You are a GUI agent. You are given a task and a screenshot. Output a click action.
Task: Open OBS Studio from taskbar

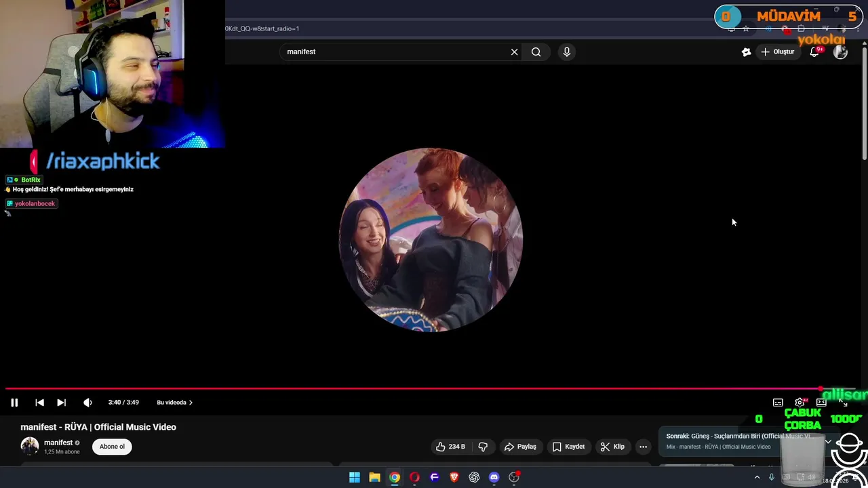click(x=514, y=477)
